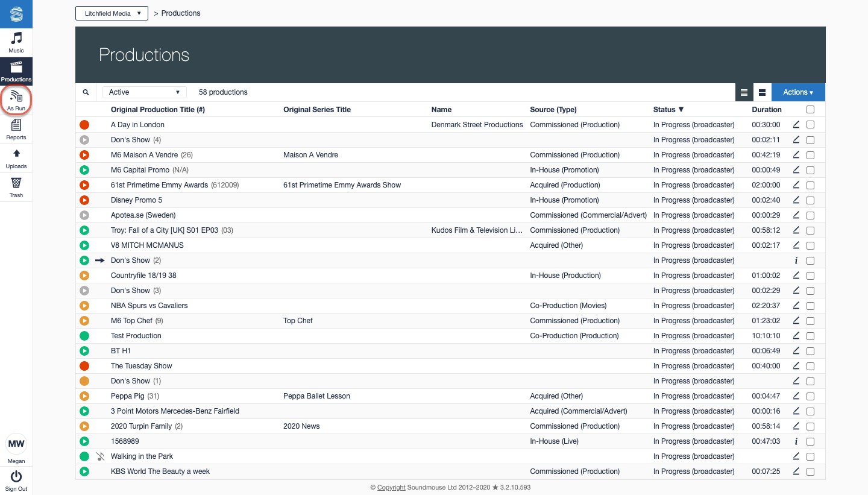The width and height of the screenshot is (868, 495).
Task: Open the As Run section
Action: tap(16, 100)
